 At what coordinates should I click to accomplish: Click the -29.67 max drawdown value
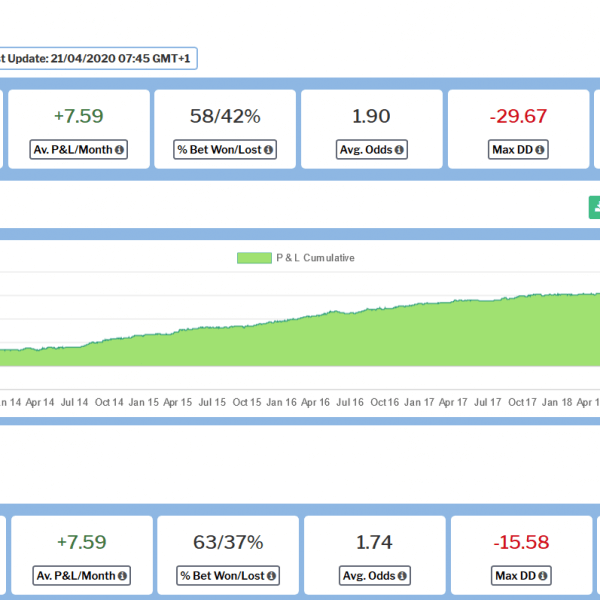point(518,116)
